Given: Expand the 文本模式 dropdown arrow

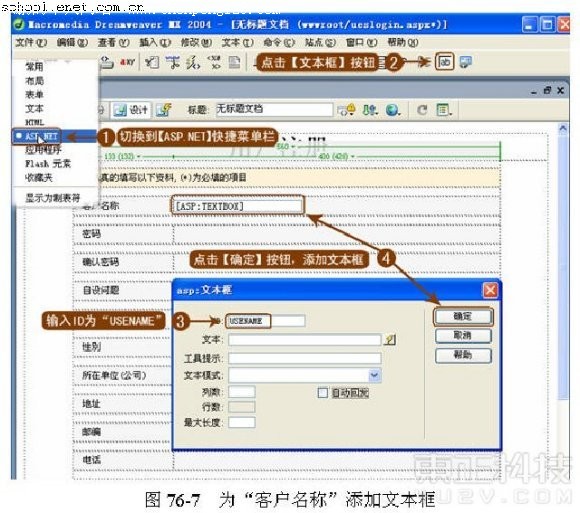Looking at the screenshot, I should pyautogui.click(x=375, y=375).
